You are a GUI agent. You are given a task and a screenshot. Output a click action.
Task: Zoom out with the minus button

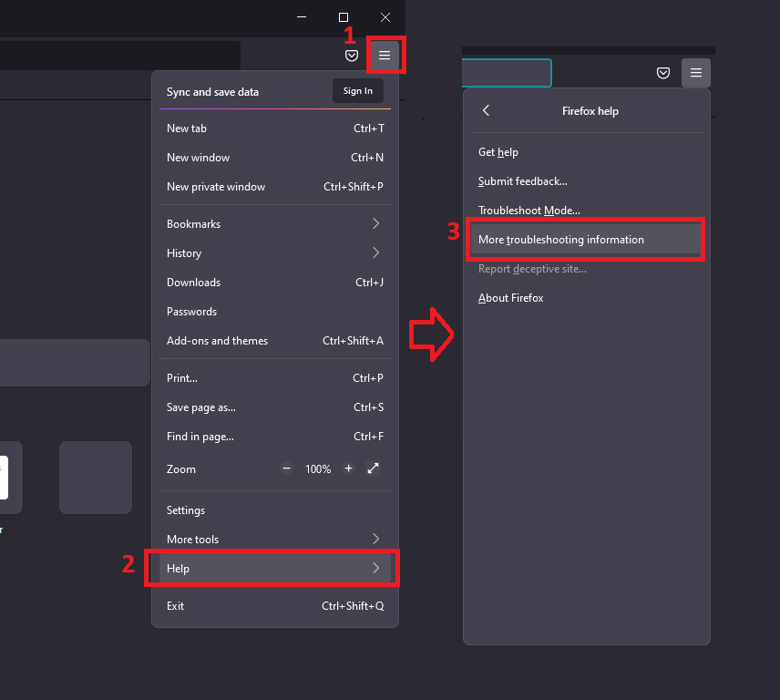[x=286, y=468]
